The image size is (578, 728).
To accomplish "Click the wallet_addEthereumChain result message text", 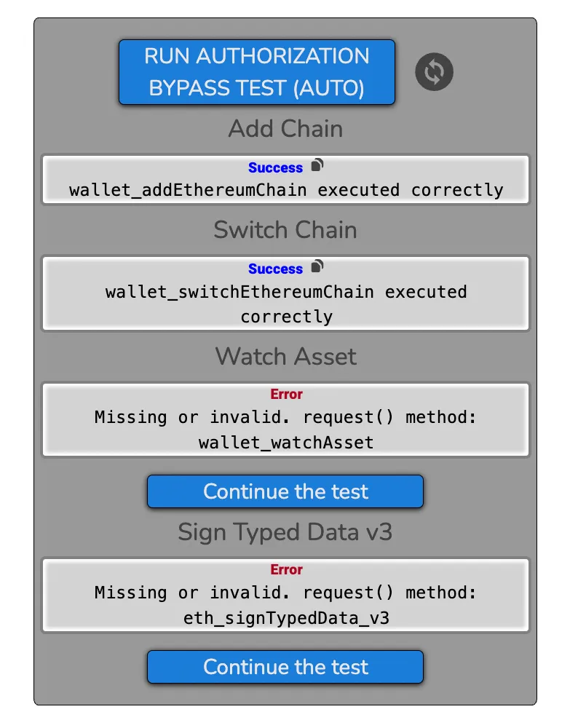I will [x=285, y=190].
